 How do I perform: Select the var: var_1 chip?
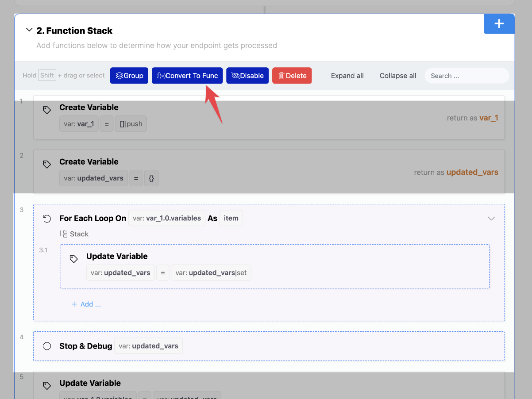tap(79, 124)
